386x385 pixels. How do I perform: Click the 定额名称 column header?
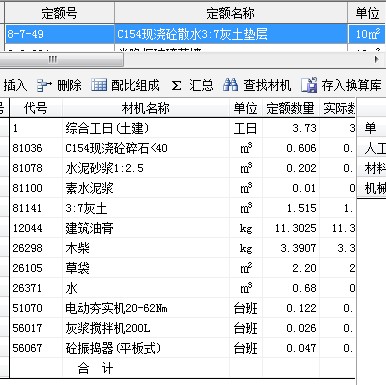tap(231, 13)
